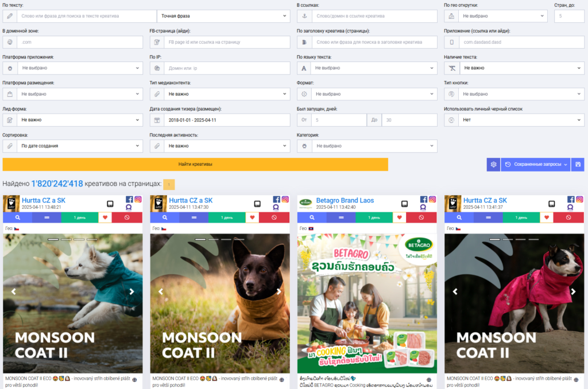Click creation date range field 2018-01-01 - 2025-04-11
Screen dimensions: 588x389
[227, 120]
